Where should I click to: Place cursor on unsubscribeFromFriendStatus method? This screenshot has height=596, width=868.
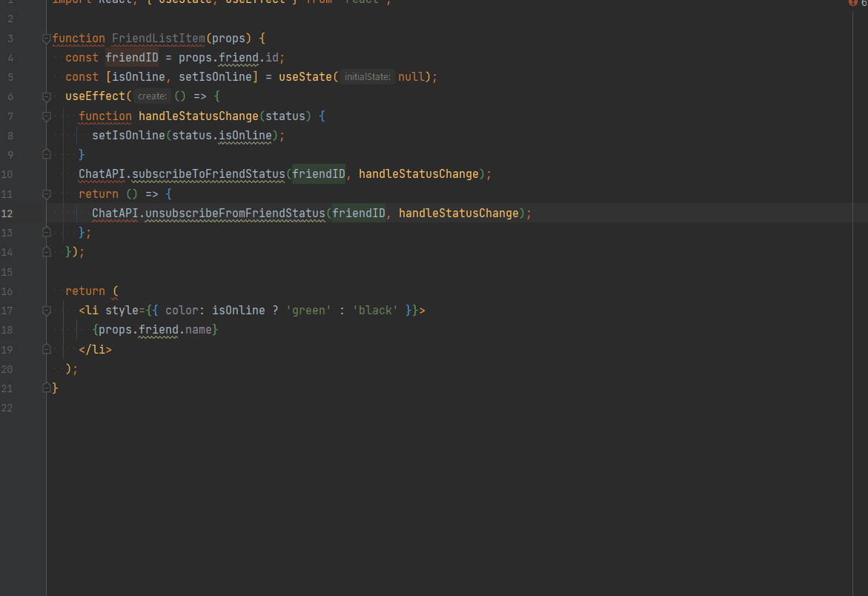click(x=234, y=213)
